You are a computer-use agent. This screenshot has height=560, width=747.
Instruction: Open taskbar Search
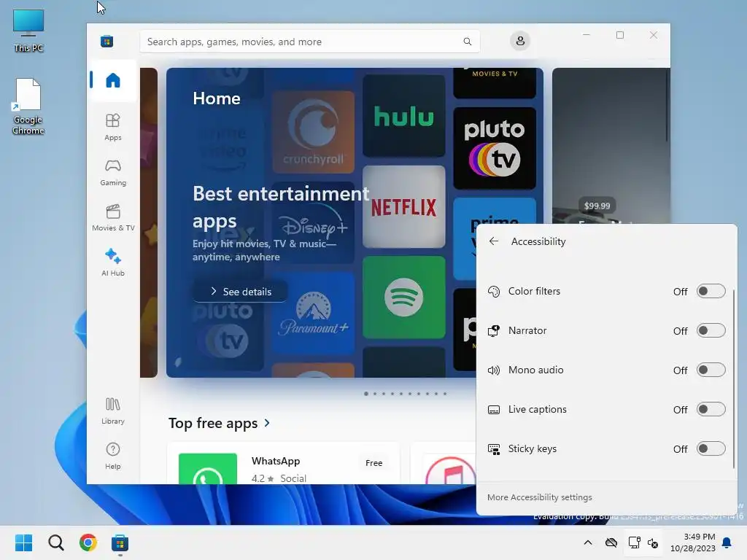(x=55, y=542)
